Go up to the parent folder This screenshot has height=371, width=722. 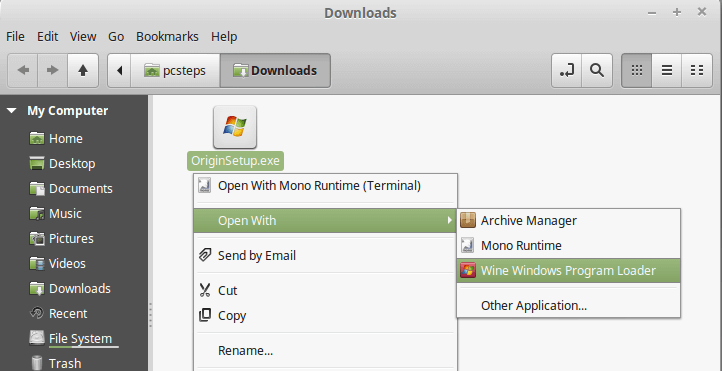coord(83,70)
